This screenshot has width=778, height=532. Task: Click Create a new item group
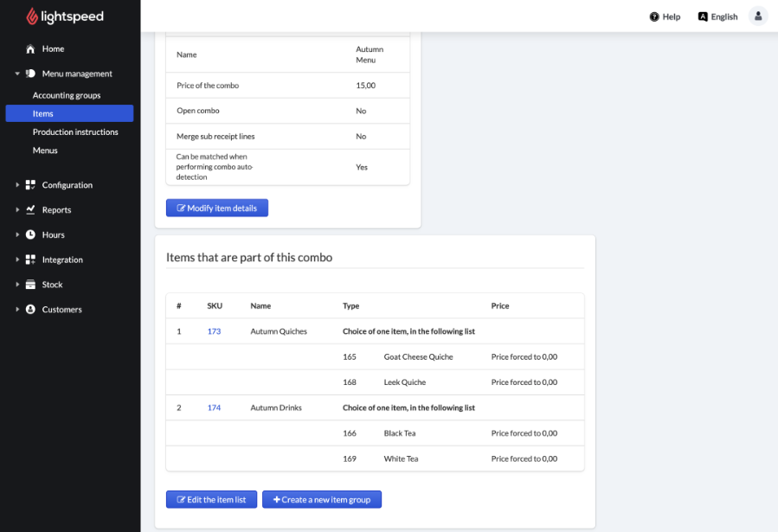pyautogui.click(x=322, y=500)
